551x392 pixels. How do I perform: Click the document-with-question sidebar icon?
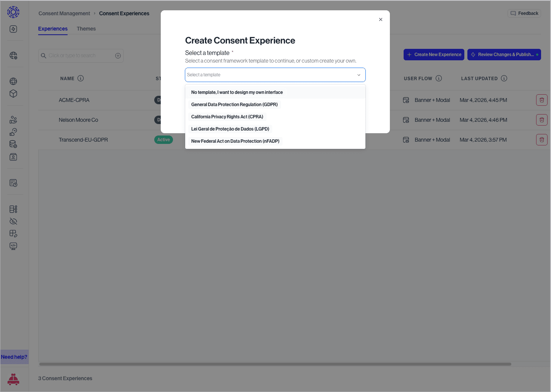[13, 183]
